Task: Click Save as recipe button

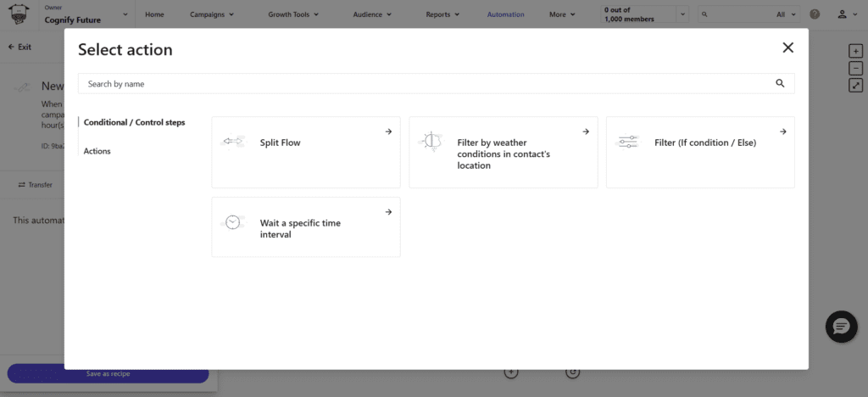Action: (x=108, y=374)
